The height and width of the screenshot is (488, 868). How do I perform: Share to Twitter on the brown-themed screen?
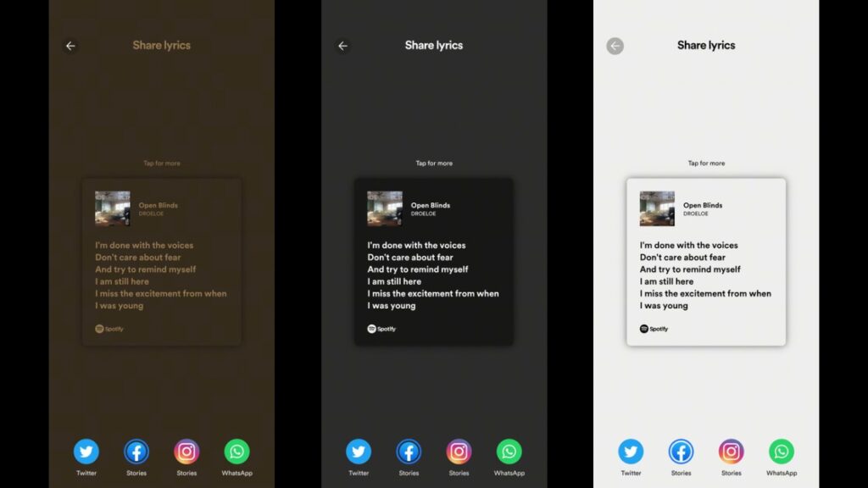86,452
